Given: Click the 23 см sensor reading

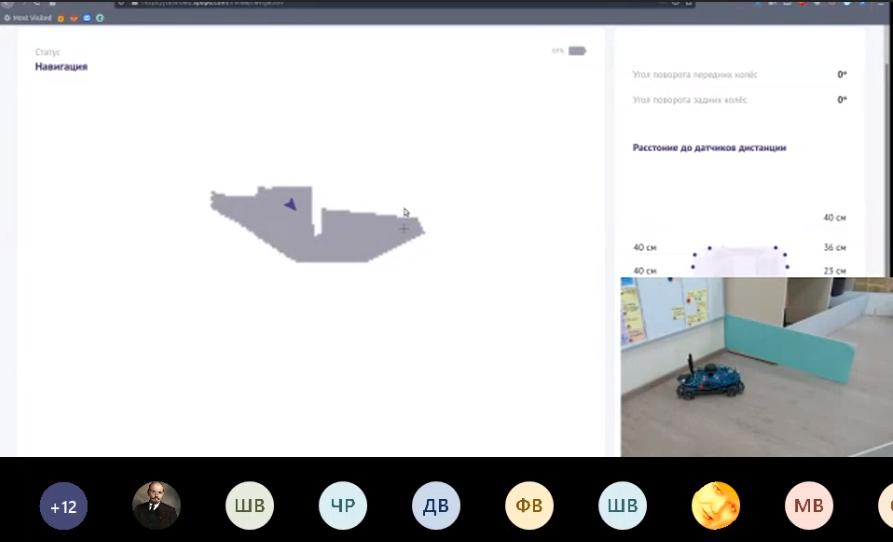Looking at the screenshot, I should (x=834, y=271).
